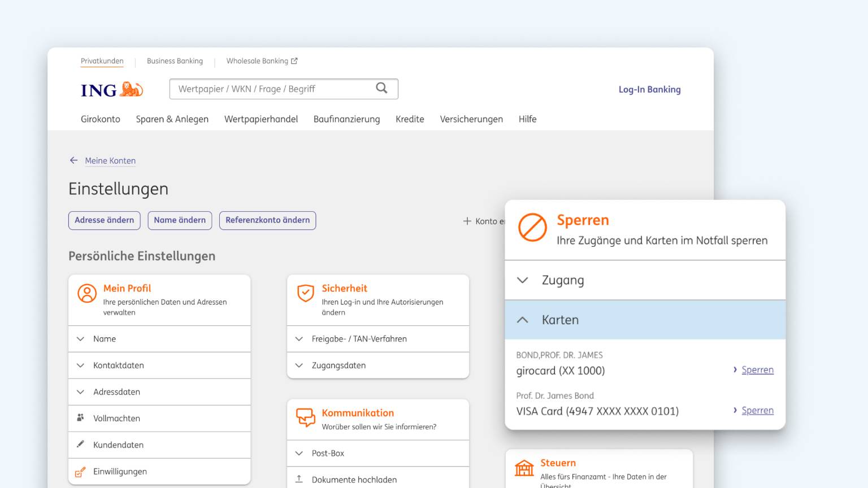Click the Mein Profil person icon
Image resolution: width=868 pixels, height=488 pixels.
87,293
